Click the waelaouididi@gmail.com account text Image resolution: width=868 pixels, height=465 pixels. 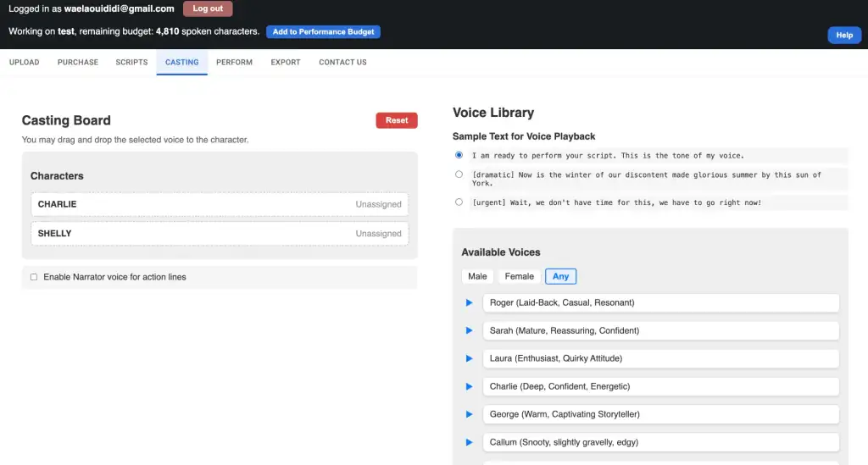point(119,8)
